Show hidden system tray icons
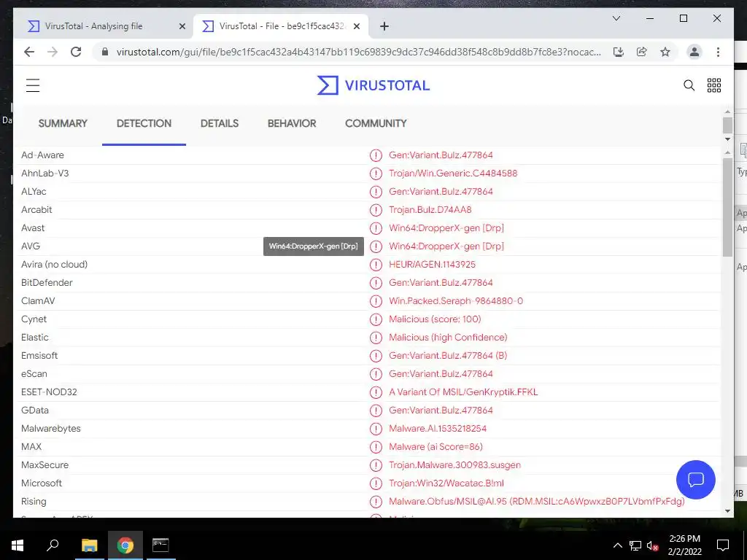 pos(617,545)
